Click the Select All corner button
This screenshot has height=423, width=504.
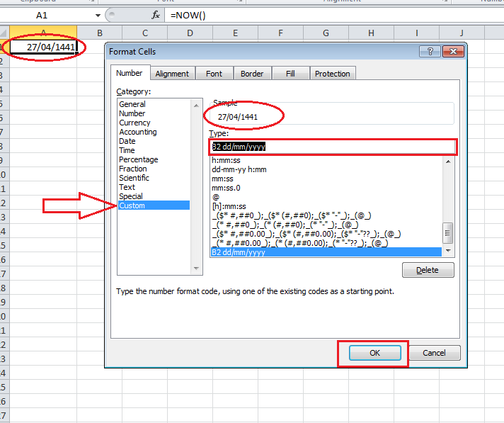4,33
